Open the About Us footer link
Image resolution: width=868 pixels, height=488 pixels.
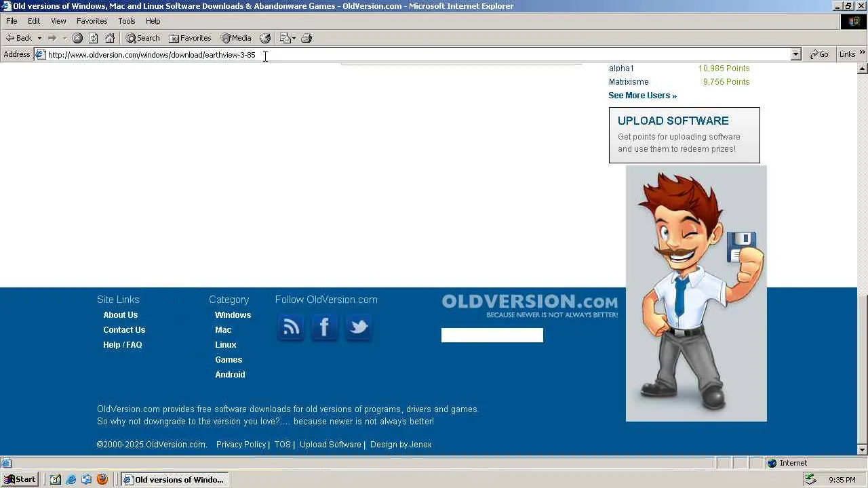point(120,315)
